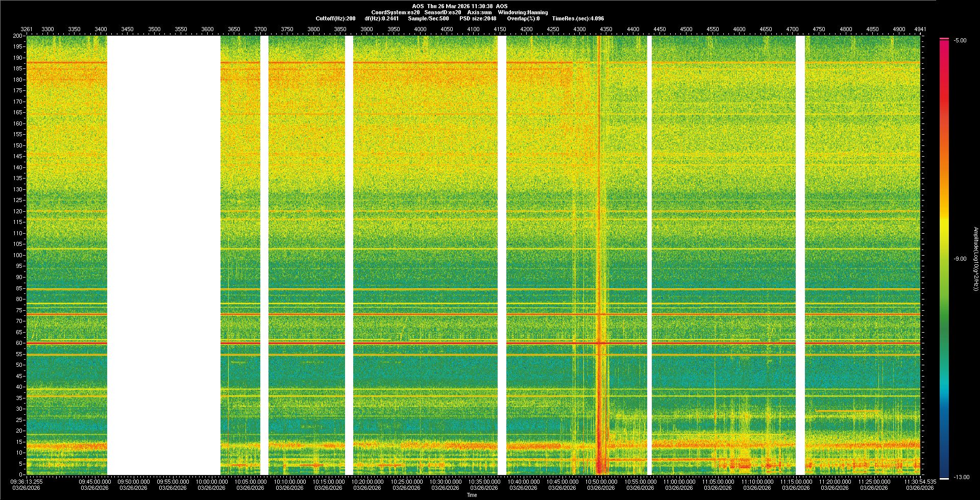Click the 4350 tick on the top axis
This screenshot has height=500, width=980.
pos(606,29)
